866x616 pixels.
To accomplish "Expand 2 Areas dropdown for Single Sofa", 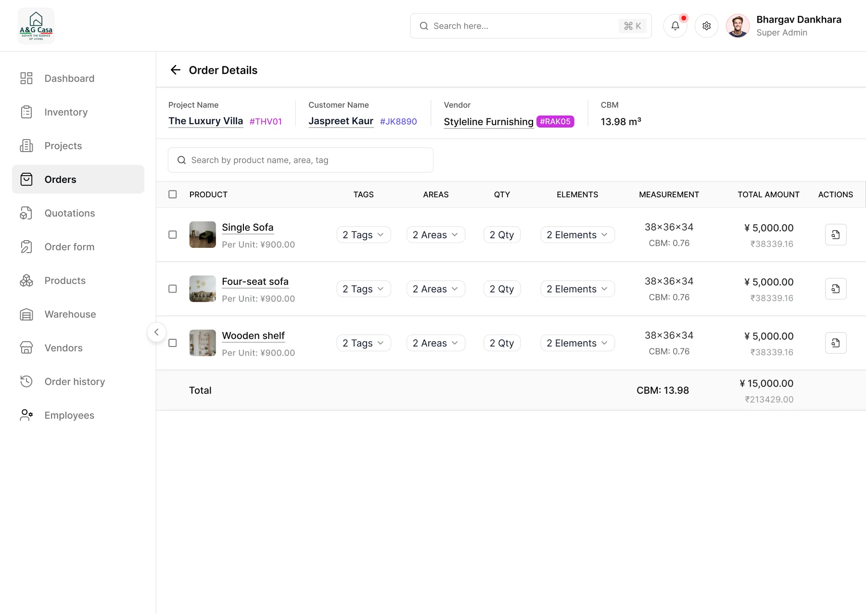I will [x=436, y=235].
